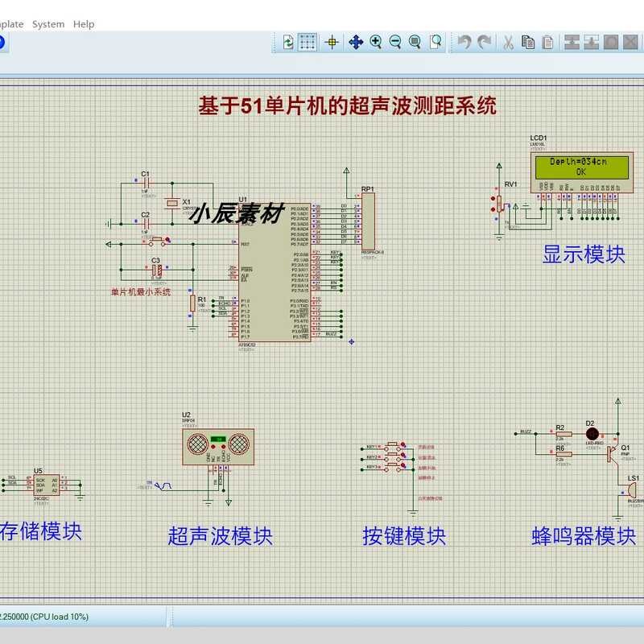Click Zoom to view entire sheet
This screenshot has width=644, height=644.
(415, 43)
